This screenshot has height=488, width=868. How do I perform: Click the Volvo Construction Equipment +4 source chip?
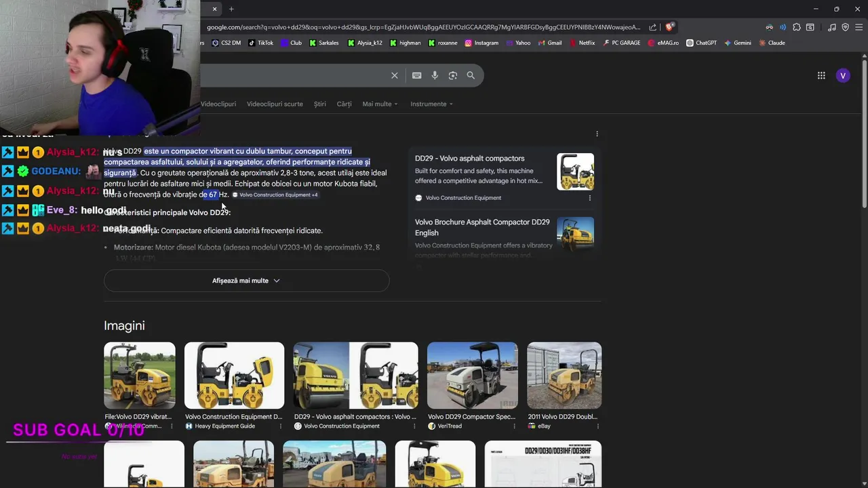coord(275,195)
